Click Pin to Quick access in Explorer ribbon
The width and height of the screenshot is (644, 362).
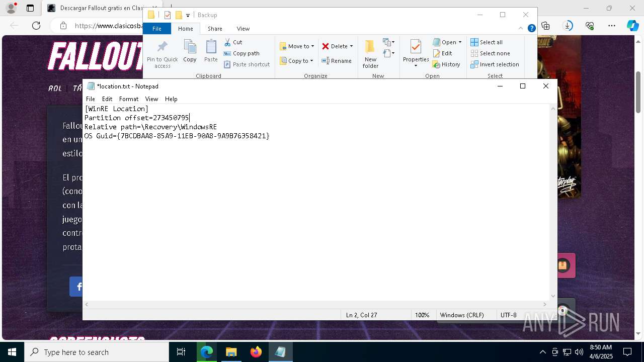tap(162, 54)
